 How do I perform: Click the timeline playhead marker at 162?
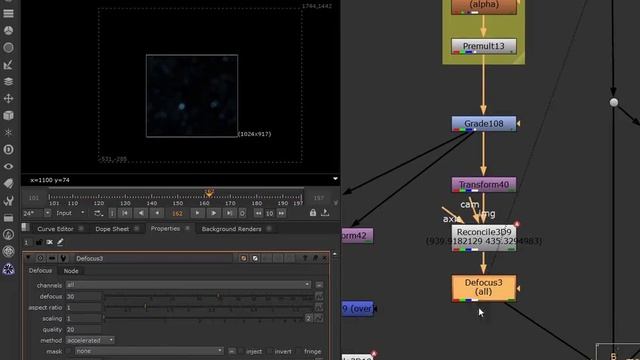point(209,192)
